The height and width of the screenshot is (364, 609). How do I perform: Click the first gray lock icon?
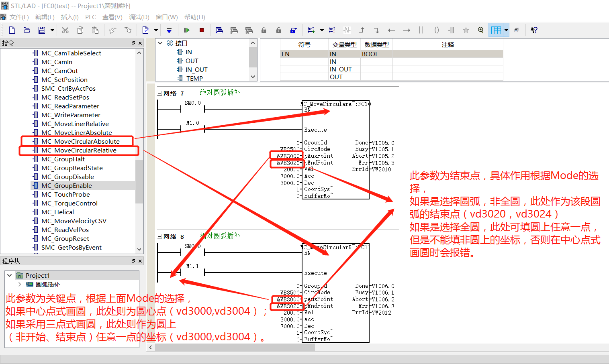(x=264, y=30)
